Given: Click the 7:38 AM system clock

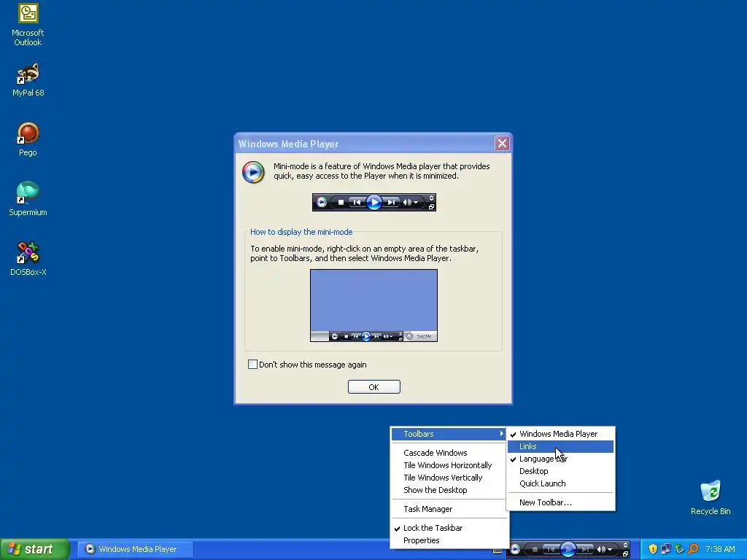Looking at the screenshot, I should [x=720, y=549].
